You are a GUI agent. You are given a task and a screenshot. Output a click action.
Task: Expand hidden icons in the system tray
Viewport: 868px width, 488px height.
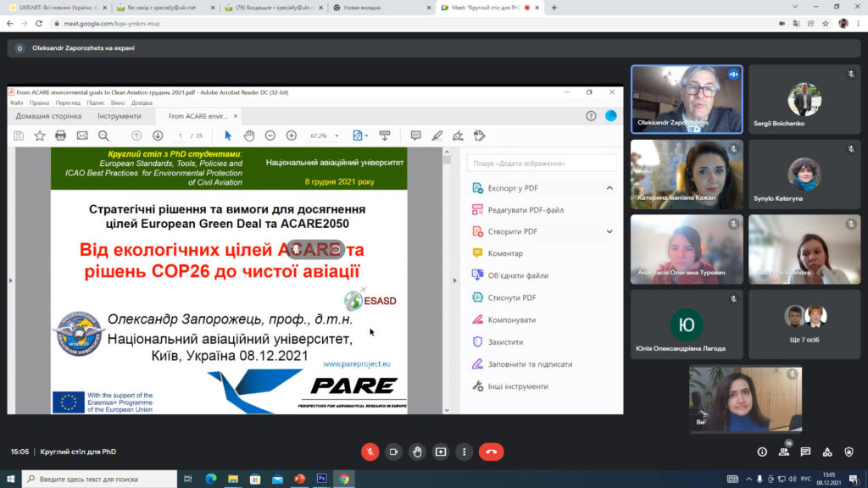748,479
